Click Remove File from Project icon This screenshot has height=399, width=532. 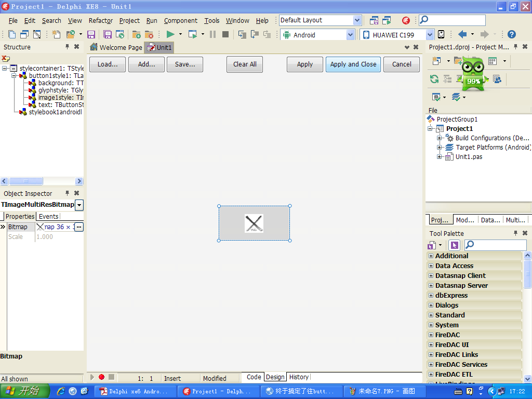coord(149,34)
